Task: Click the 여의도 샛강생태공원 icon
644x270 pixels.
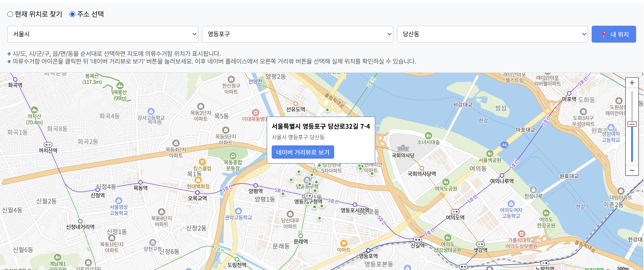Action: 447,237
